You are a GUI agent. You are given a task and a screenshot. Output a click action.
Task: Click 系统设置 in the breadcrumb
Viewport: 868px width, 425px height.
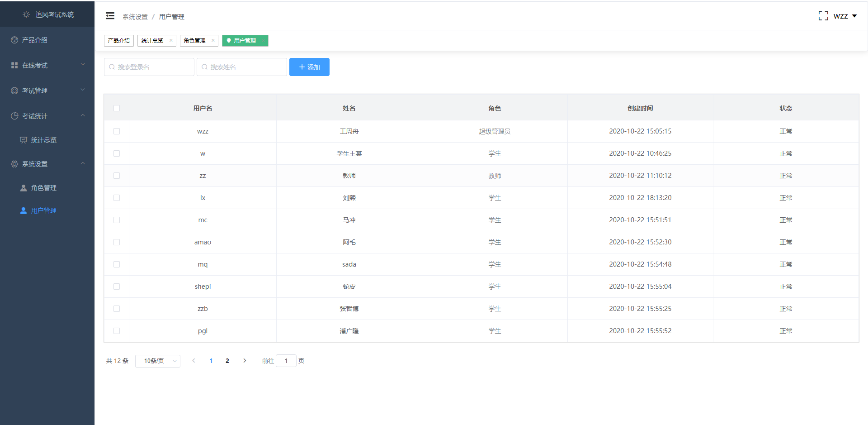[x=135, y=17]
